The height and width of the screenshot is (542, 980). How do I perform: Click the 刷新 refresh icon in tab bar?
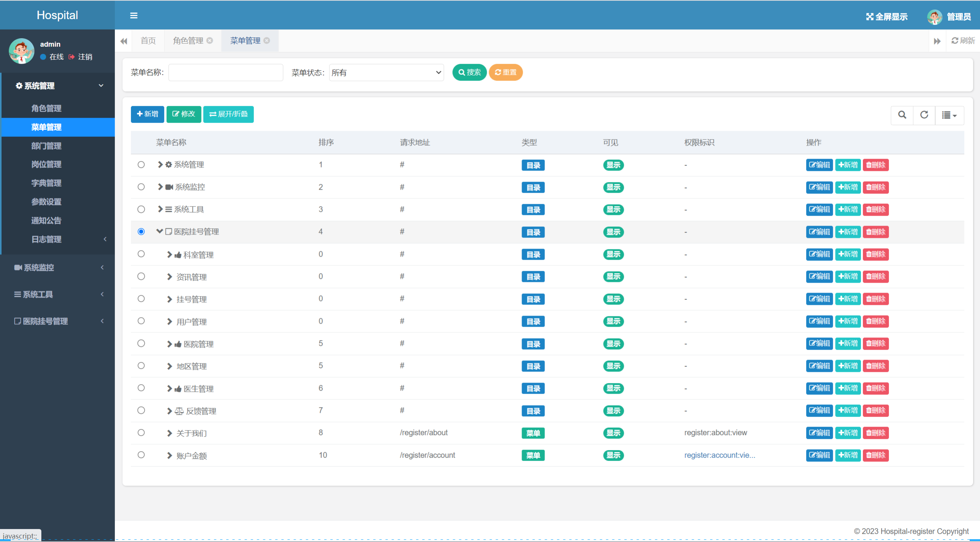click(955, 41)
